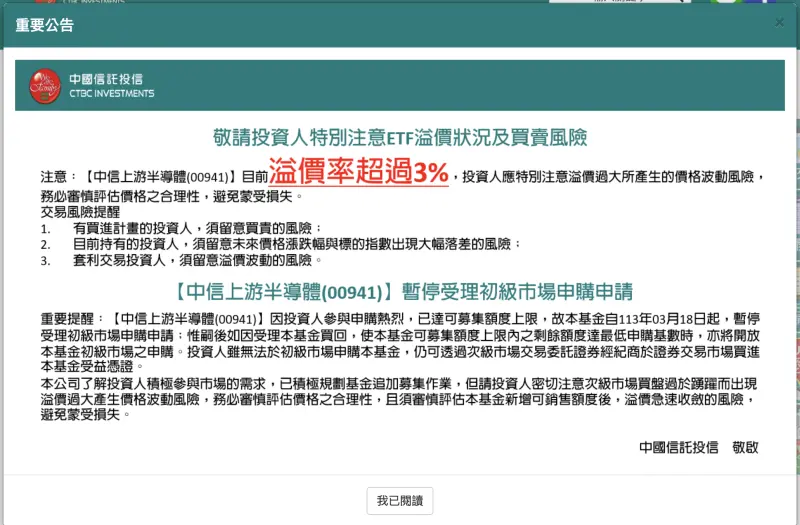Click risk item 3 套利交易投資人
This screenshot has height=525, width=800.
click(182, 260)
